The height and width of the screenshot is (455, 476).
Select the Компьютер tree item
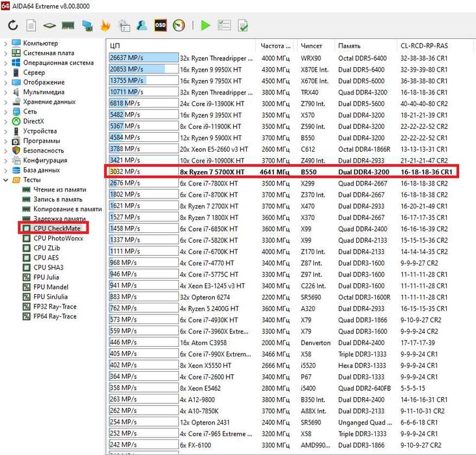(x=40, y=43)
